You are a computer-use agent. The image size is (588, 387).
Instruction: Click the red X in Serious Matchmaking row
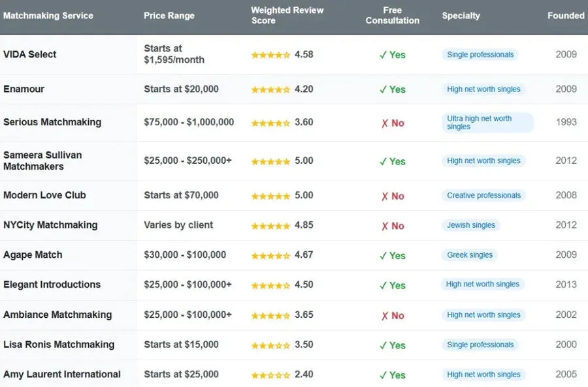point(384,123)
